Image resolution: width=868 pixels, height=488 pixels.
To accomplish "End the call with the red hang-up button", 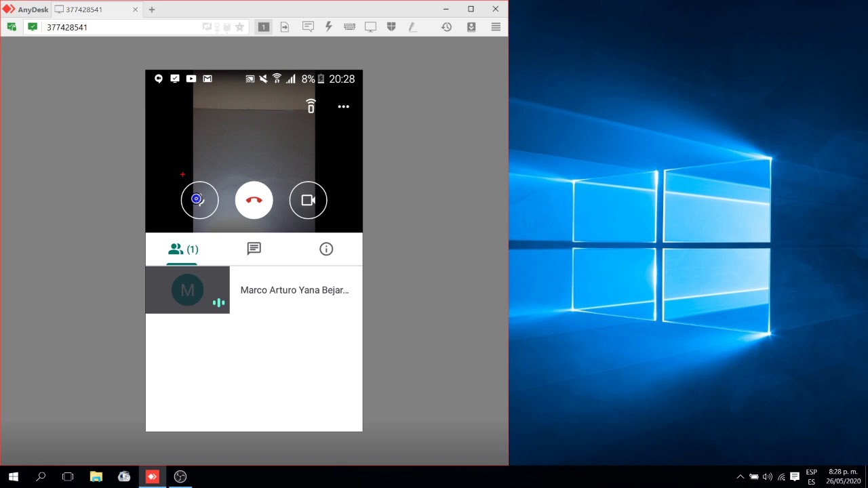I will [x=254, y=200].
